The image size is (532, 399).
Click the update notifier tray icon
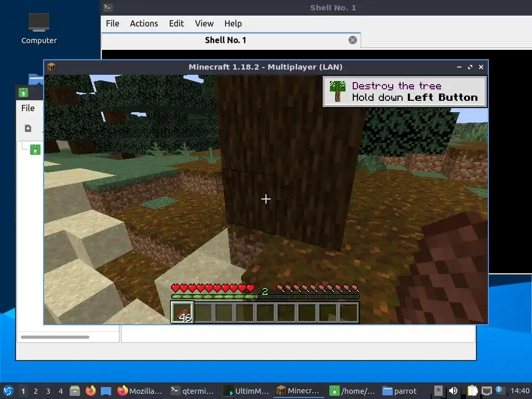pyautogui.click(x=499, y=390)
